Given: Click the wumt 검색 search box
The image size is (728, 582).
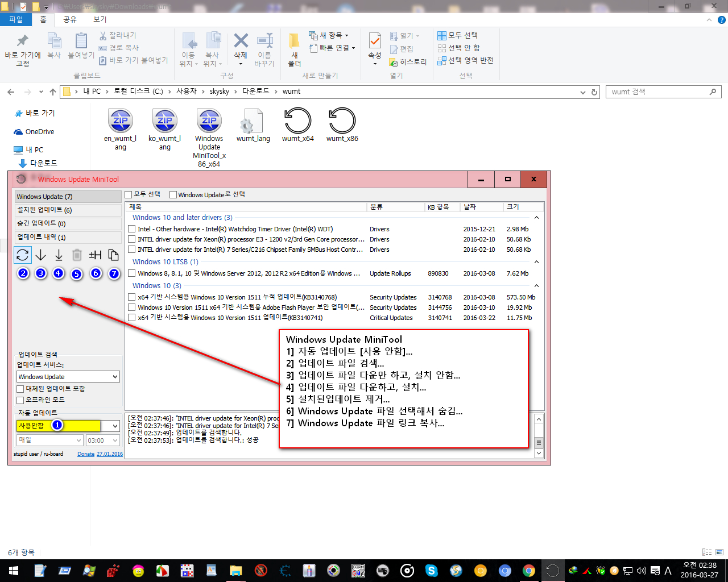Looking at the screenshot, I should point(663,92).
